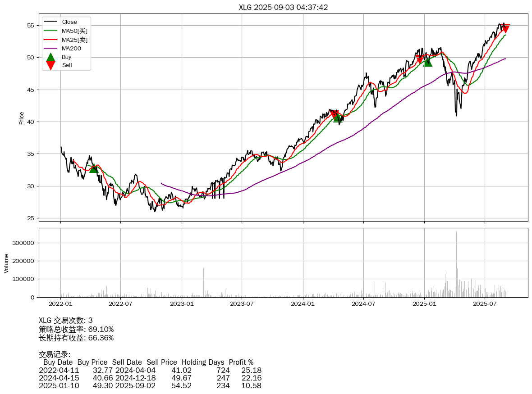Click the sell marker near 2024-12
Viewport: 532px width, 394px height.
[x=420, y=59]
